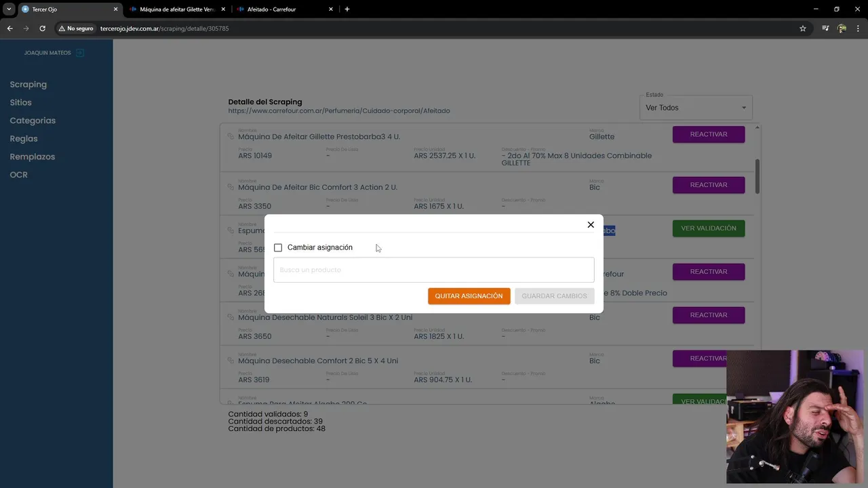Click the ARS 10149 price
868x488 pixels.
255,156
